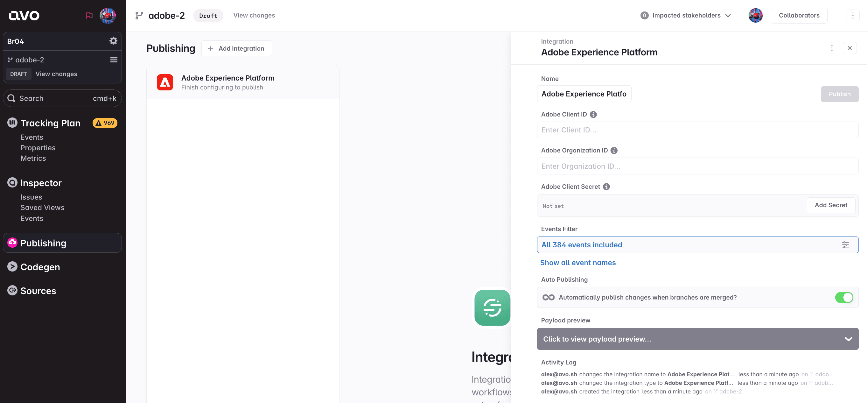Open the Events Filter settings sliders icon

coord(845,244)
